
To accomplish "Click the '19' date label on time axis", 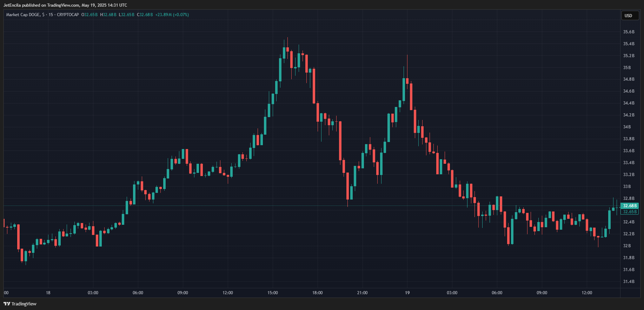I will coord(407,293).
